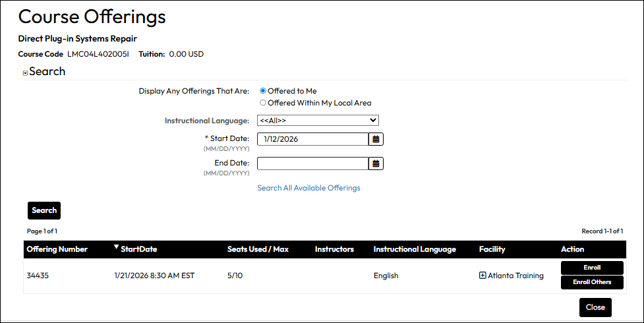The width and height of the screenshot is (644, 323).
Task: Open the End Date calendar picker
Action: coord(376,163)
